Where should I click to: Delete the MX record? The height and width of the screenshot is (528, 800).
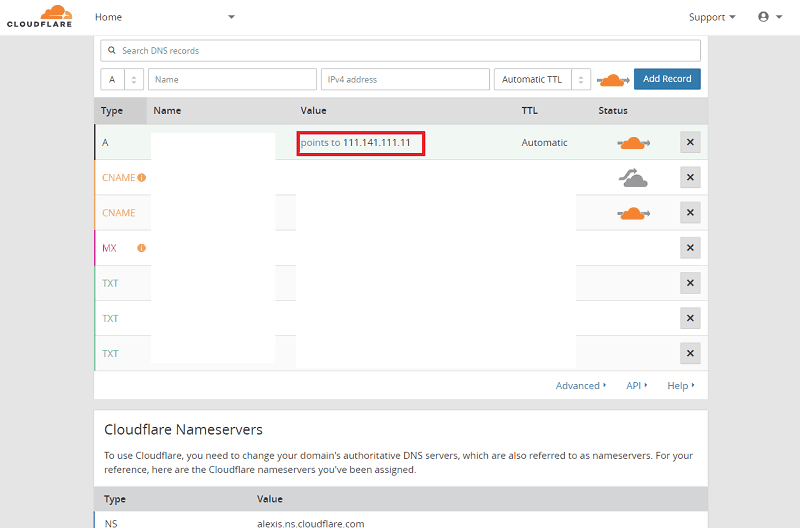(690, 248)
